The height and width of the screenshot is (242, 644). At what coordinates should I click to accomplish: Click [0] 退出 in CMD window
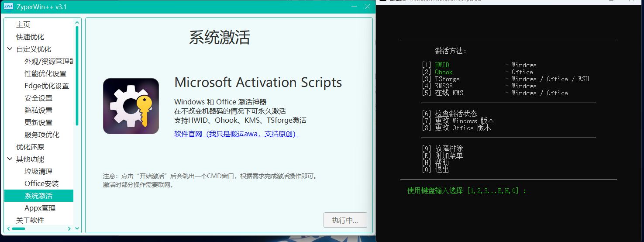435,169
